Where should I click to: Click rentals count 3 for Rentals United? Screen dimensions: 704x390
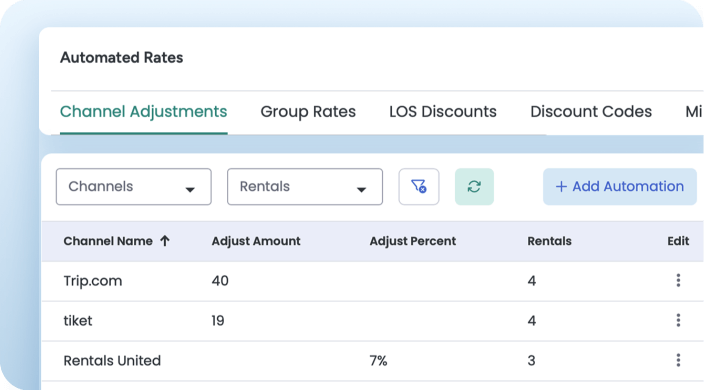[x=531, y=361]
